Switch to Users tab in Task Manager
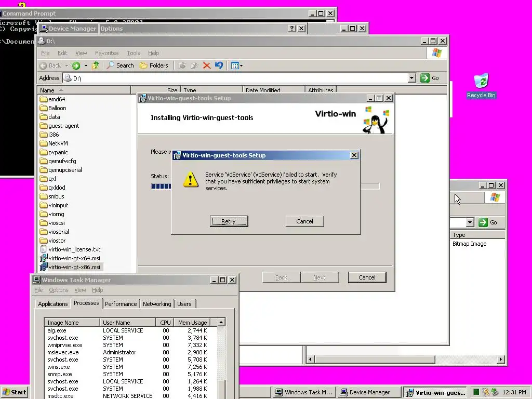Image resolution: width=532 pixels, height=399 pixels. pos(184,303)
